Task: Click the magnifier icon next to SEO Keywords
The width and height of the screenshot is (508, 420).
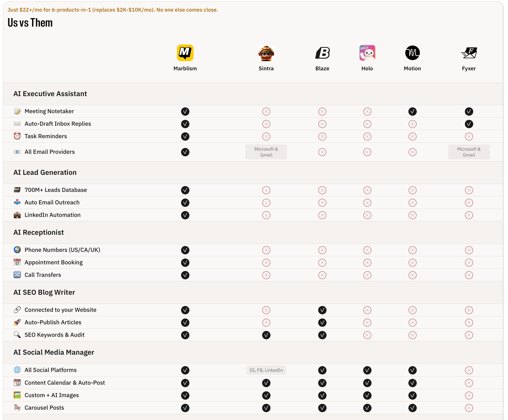Action: tap(17, 335)
